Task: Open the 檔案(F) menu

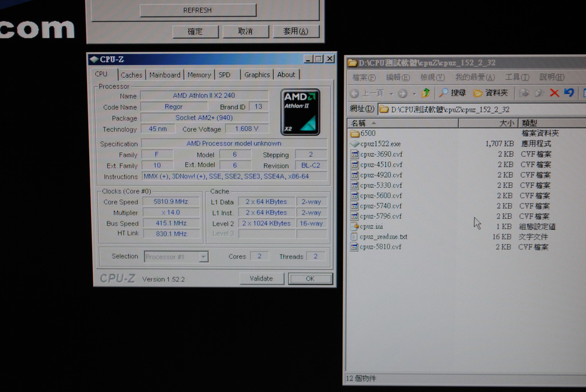Action: 363,77
